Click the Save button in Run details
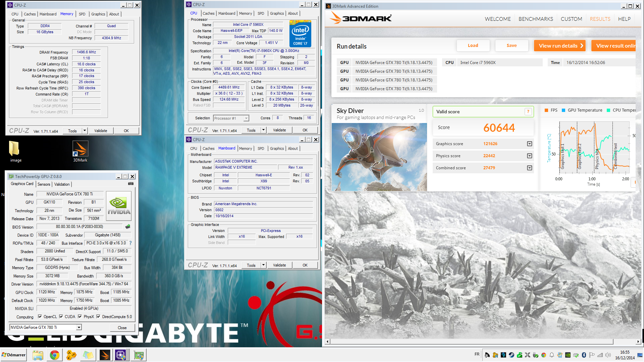This screenshot has width=644, height=362. [512, 46]
